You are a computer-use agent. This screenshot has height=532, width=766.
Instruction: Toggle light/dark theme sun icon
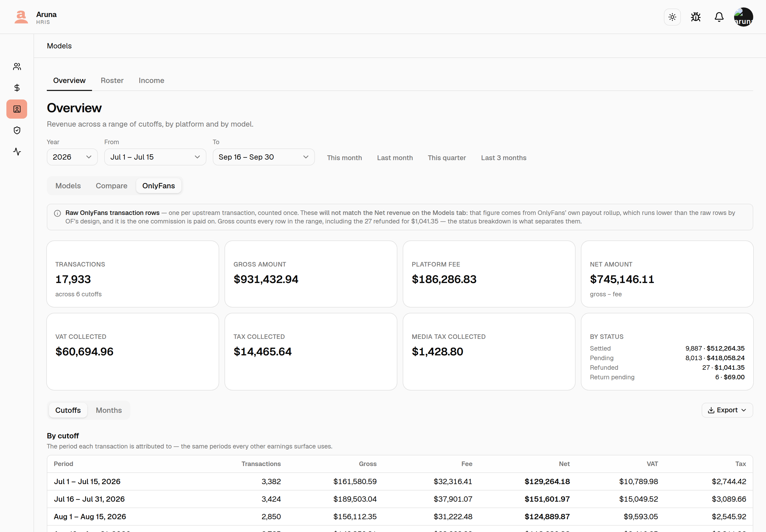pos(672,17)
